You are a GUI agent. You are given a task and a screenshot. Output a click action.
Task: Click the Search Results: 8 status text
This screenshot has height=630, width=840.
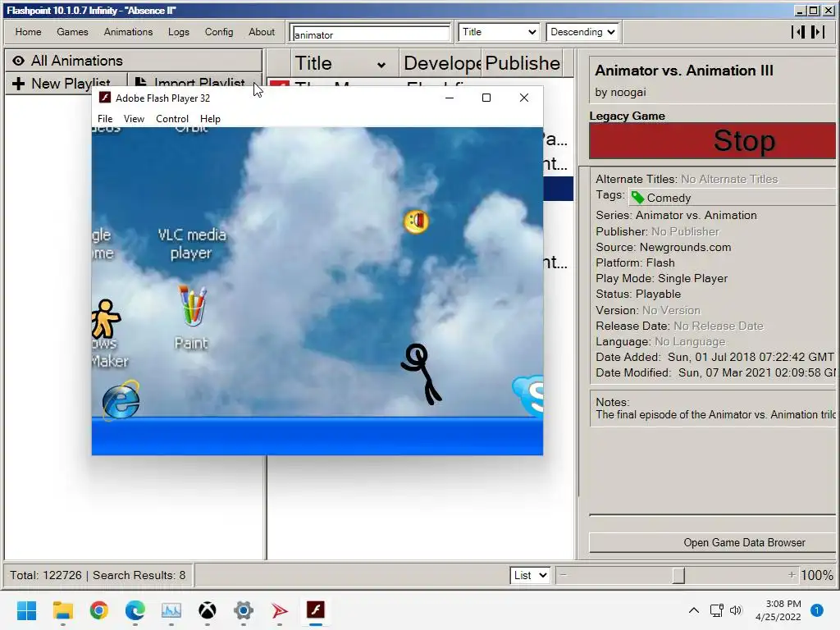point(139,575)
